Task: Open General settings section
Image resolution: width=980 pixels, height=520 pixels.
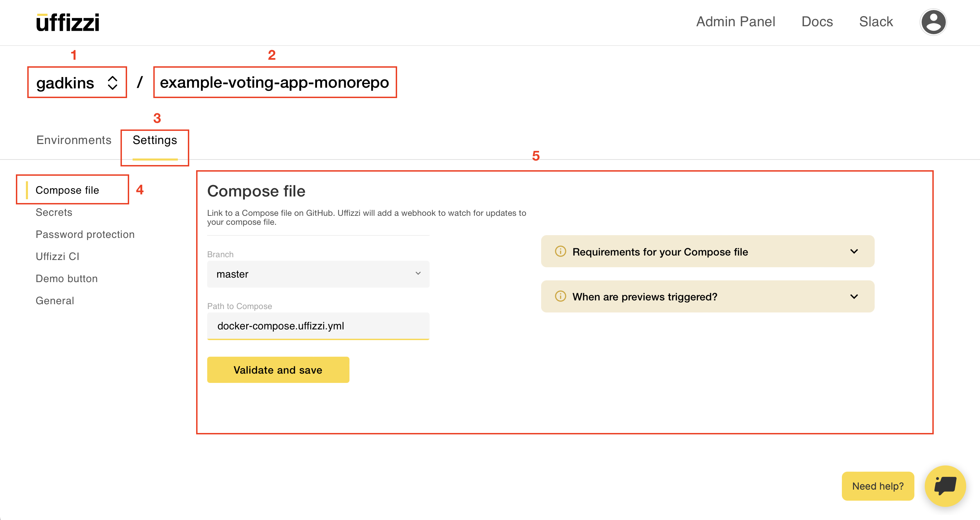Action: (55, 300)
